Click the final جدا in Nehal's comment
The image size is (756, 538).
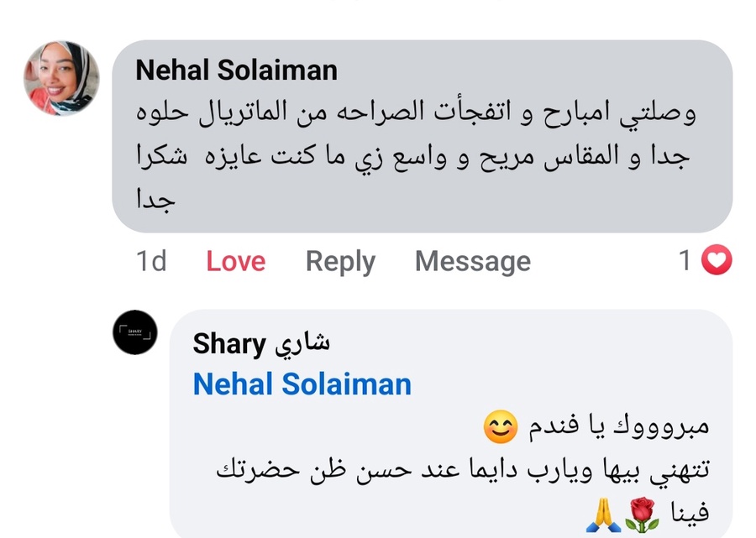[155, 200]
